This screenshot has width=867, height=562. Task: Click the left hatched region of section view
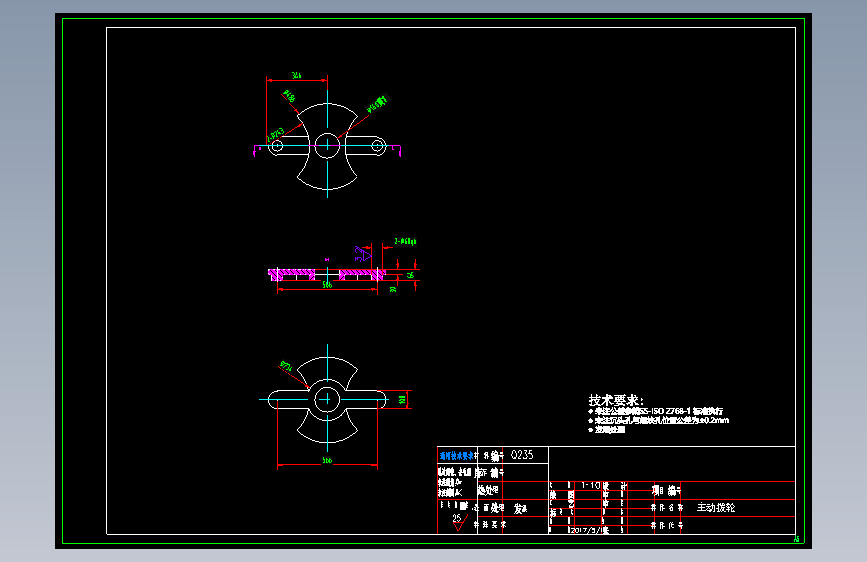[291, 274]
